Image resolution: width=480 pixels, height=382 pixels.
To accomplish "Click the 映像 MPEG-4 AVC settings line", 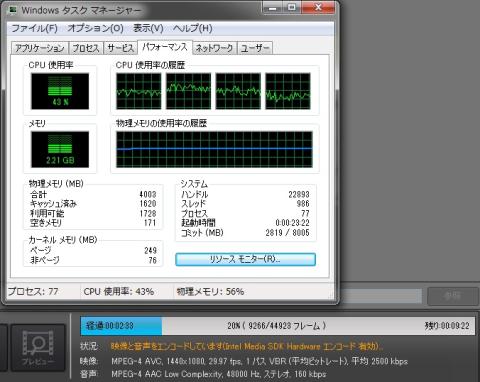I will pos(259,361).
